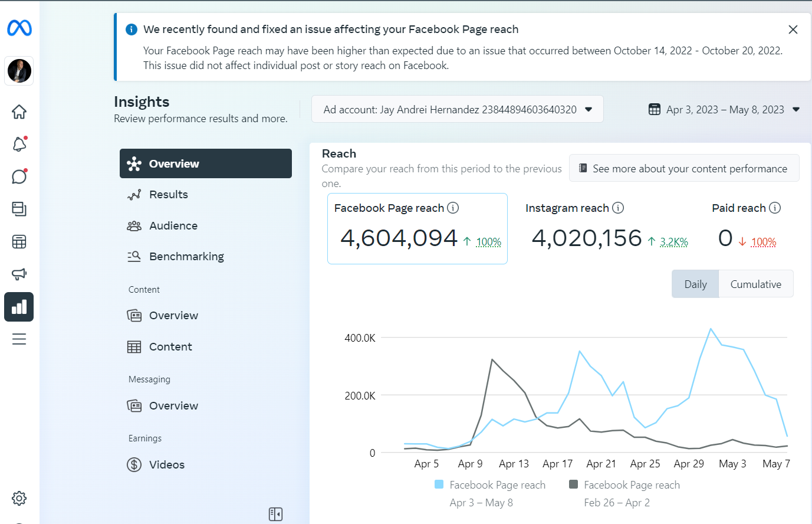This screenshot has height=524, width=812.
Task: Select the Facebook Page reach card
Action: click(x=417, y=229)
